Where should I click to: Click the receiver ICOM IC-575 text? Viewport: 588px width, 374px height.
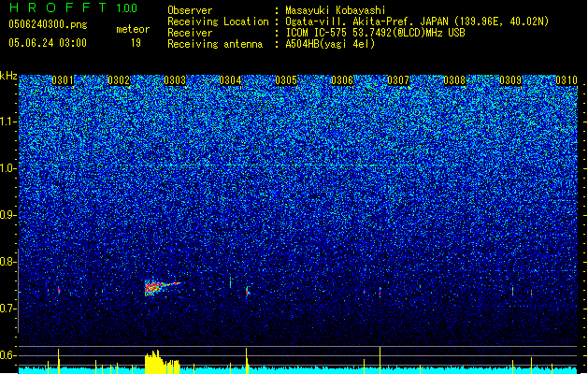[375, 33]
